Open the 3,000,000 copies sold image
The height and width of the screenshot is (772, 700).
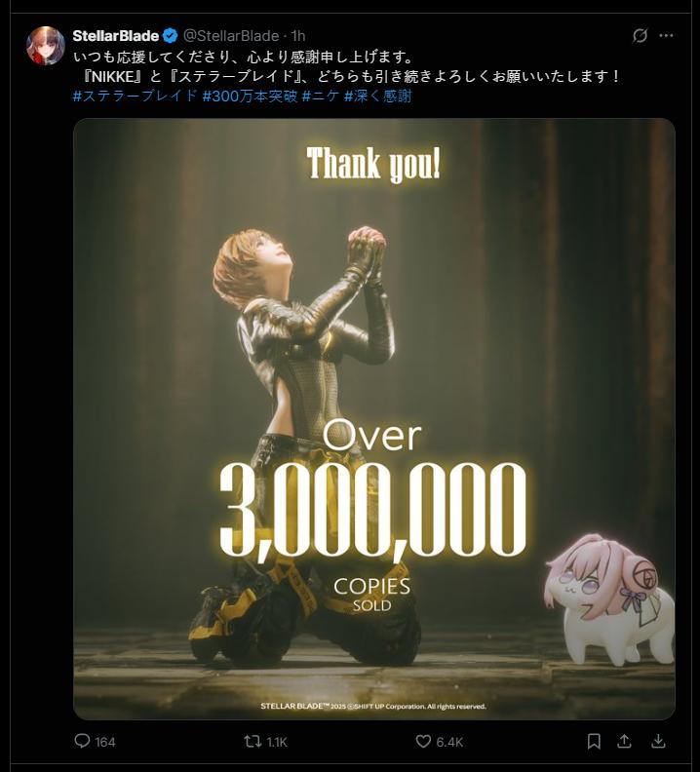(374, 419)
